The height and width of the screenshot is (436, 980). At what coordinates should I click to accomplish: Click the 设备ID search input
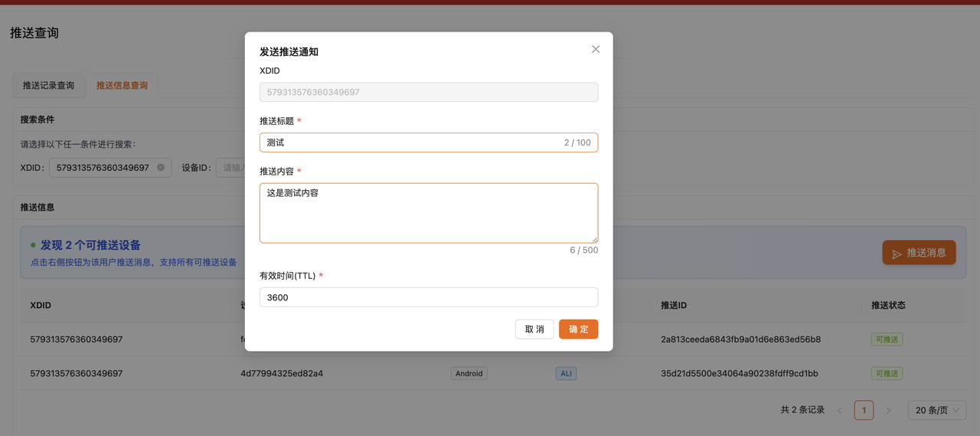pyautogui.click(x=230, y=167)
